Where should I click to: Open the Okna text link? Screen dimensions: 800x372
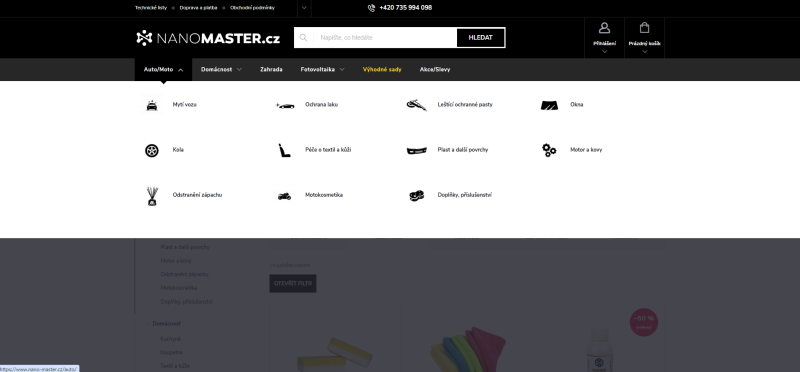point(577,105)
